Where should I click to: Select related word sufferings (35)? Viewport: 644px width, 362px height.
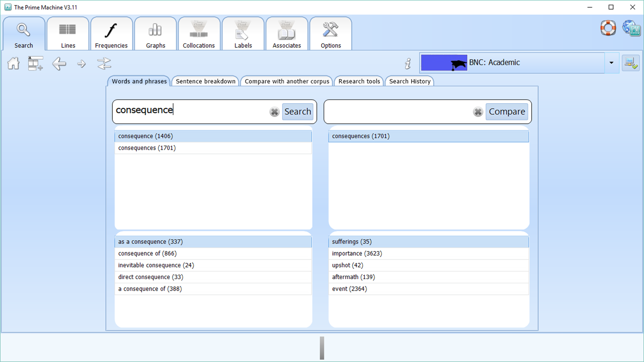(429, 242)
